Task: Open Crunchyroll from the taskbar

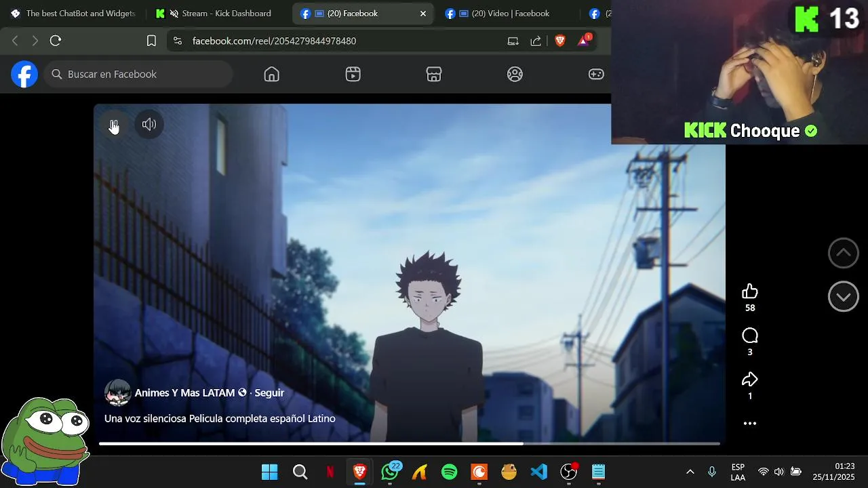Action: pos(479,472)
